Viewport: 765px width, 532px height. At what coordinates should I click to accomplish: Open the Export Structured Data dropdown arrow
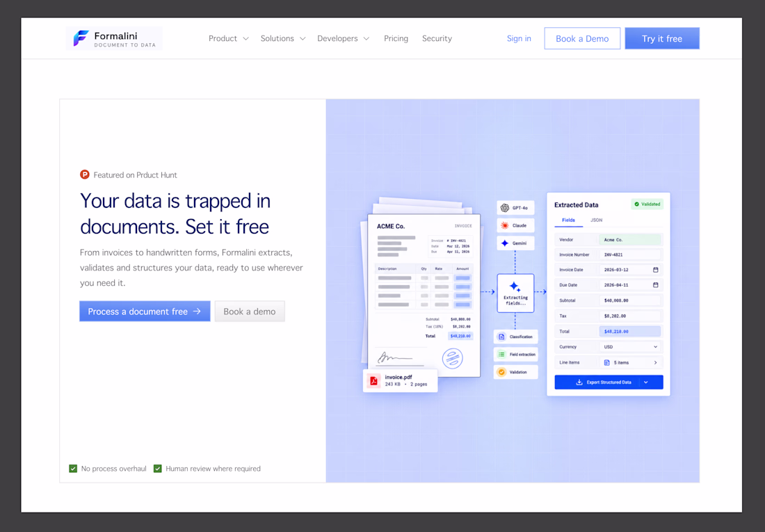[646, 382]
